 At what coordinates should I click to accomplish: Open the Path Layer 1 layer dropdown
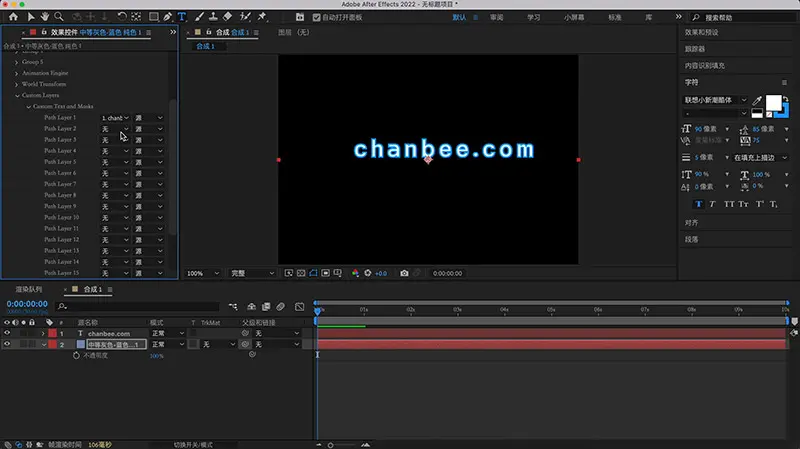tap(115, 118)
